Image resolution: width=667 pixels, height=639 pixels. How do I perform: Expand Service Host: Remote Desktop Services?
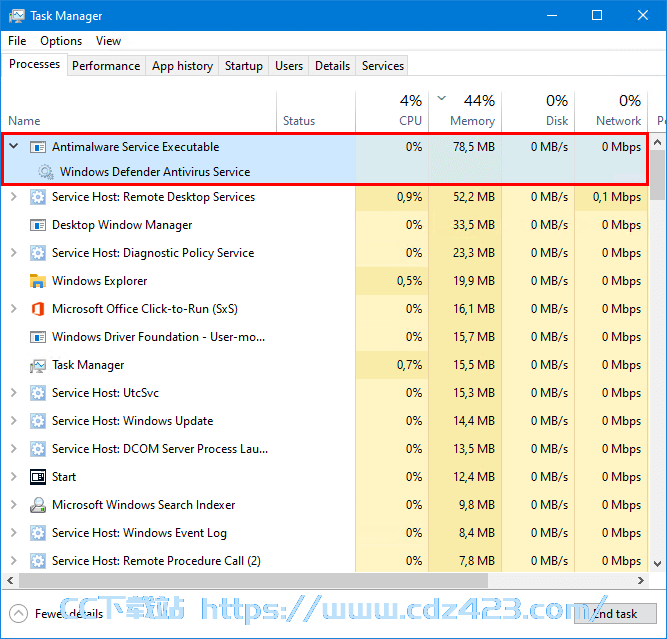tap(14, 197)
